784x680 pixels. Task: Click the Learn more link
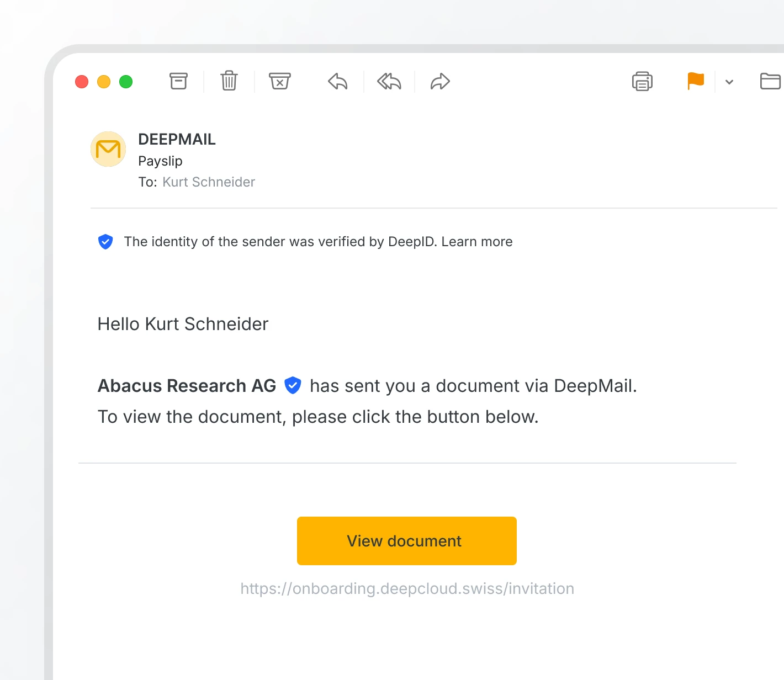point(477,242)
